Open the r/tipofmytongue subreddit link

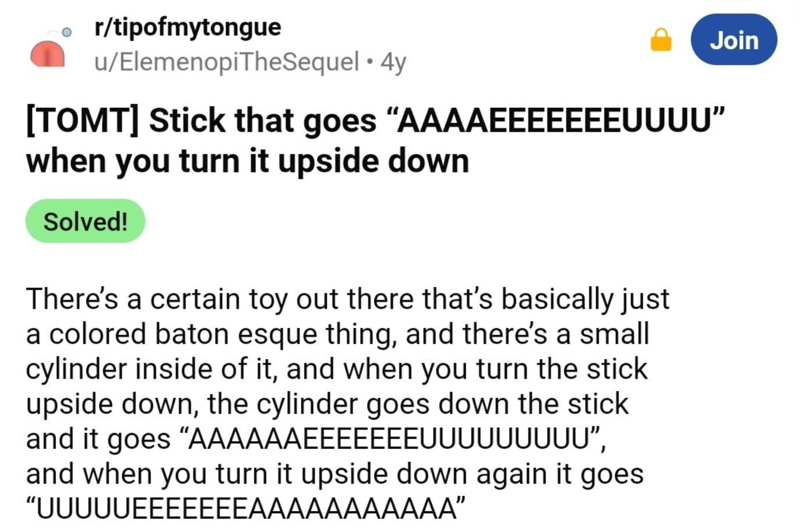tap(188, 27)
